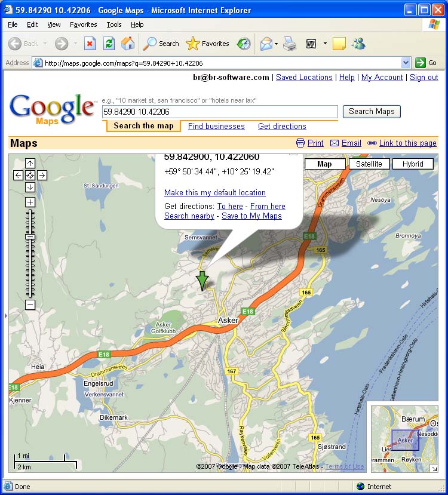Image resolution: width=448 pixels, height=495 pixels.
Task: Switch to Map view
Action: (x=324, y=164)
